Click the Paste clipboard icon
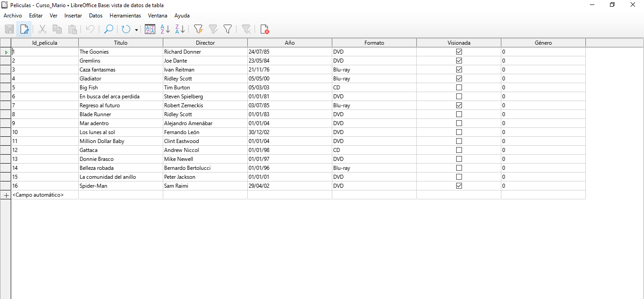The height and width of the screenshot is (299, 644). pyautogui.click(x=72, y=29)
